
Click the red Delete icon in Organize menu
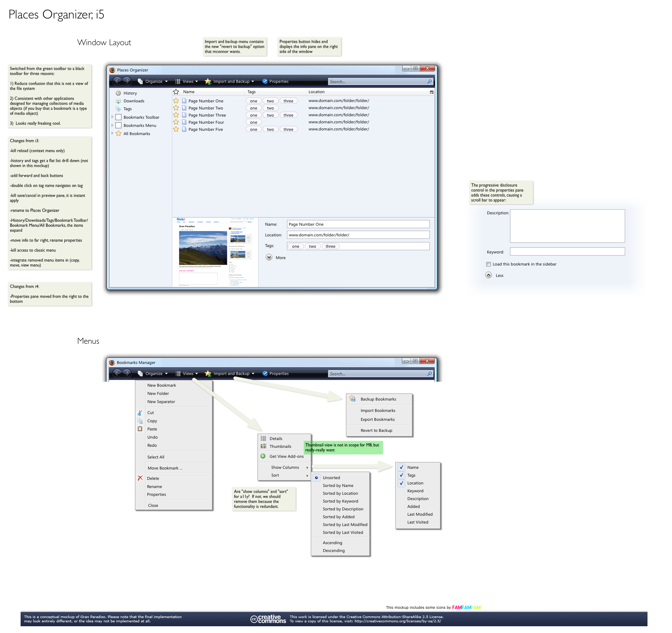[x=140, y=478]
